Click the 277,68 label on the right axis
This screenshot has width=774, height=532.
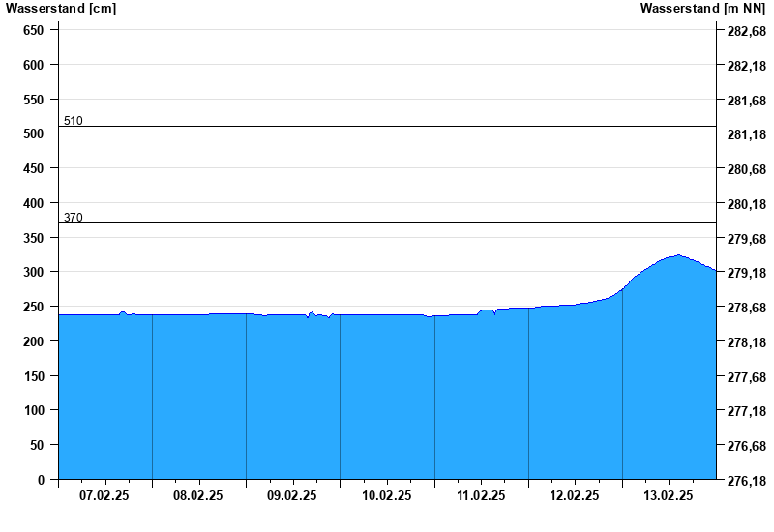click(747, 377)
